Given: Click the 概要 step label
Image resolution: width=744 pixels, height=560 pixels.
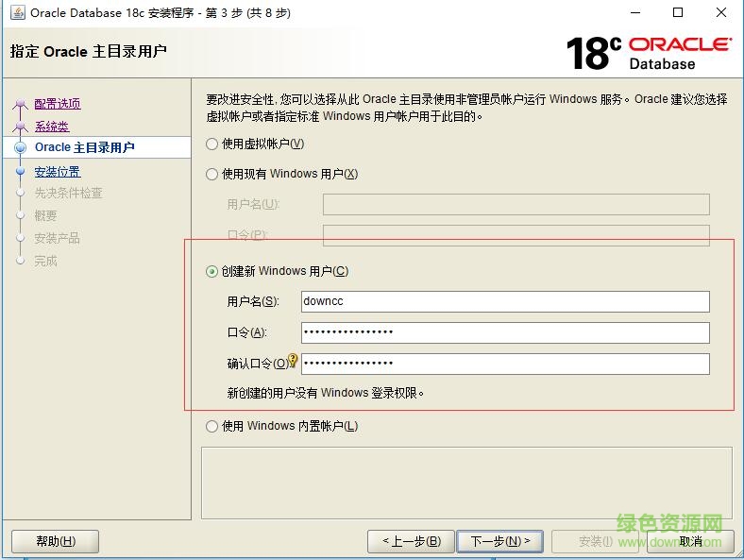Looking at the screenshot, I should click(45, 216).
